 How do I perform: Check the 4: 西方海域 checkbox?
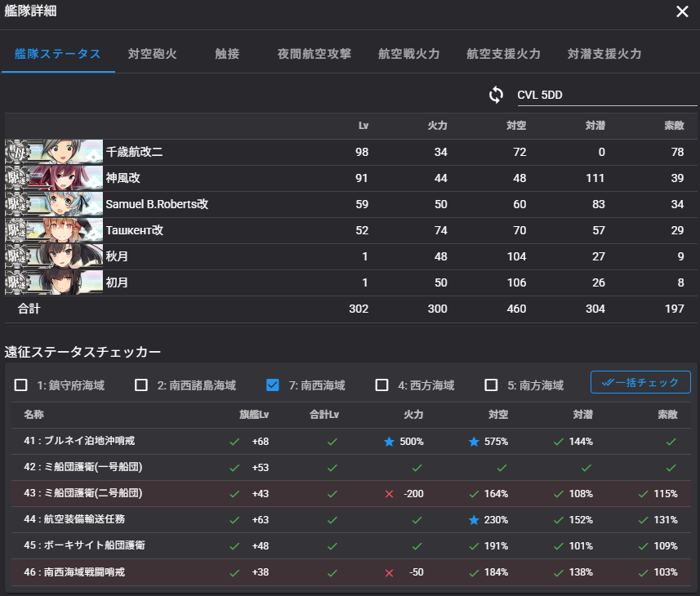[381, 385]
